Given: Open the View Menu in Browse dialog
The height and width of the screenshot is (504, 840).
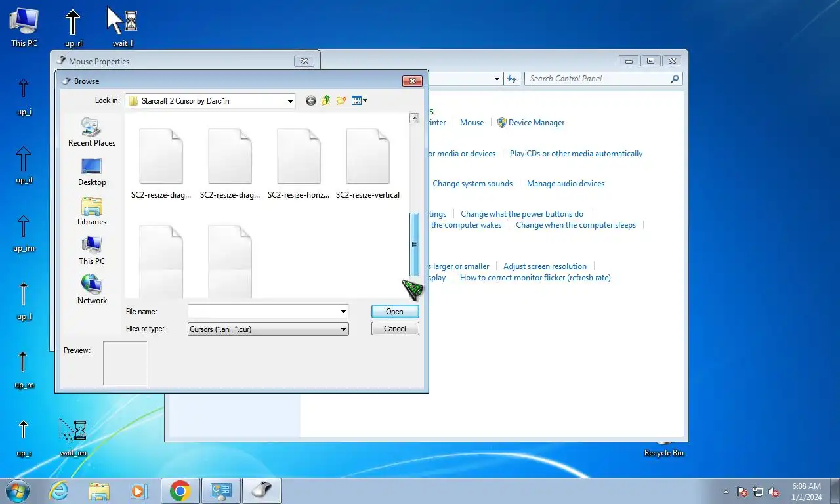Looking at the screenshot, I should click(x=360, y=100).
